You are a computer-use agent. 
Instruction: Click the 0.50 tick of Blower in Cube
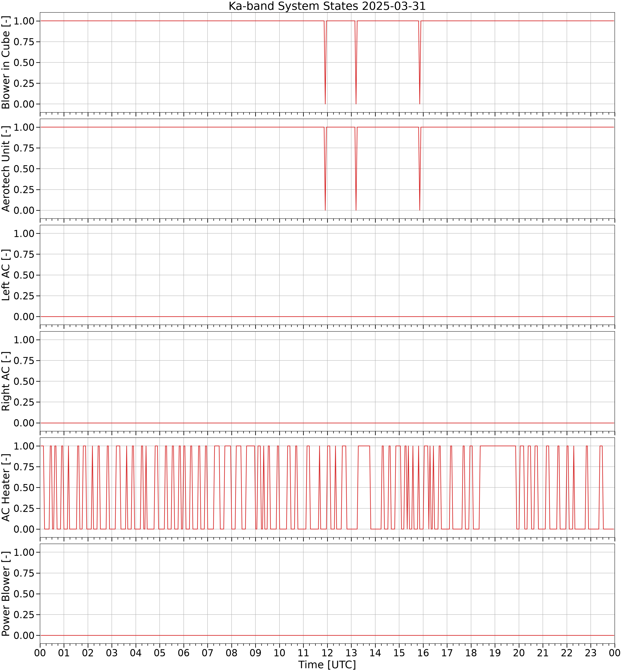[x=24, y=63]
